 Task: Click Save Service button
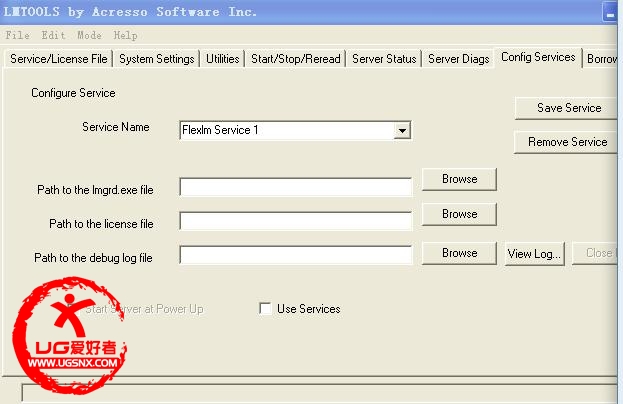click(567, 108)
